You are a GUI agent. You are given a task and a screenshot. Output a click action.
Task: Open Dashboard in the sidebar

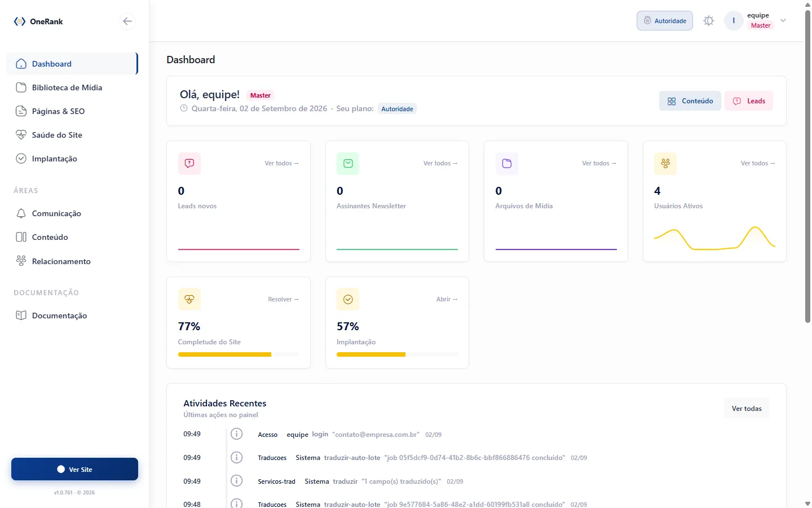point(72,64)
